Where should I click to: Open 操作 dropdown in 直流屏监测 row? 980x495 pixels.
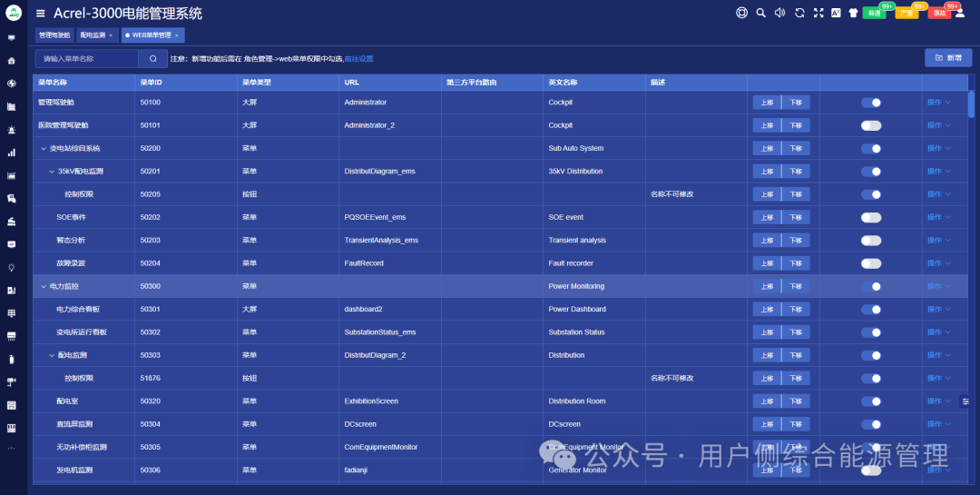(x=938, y=424)
